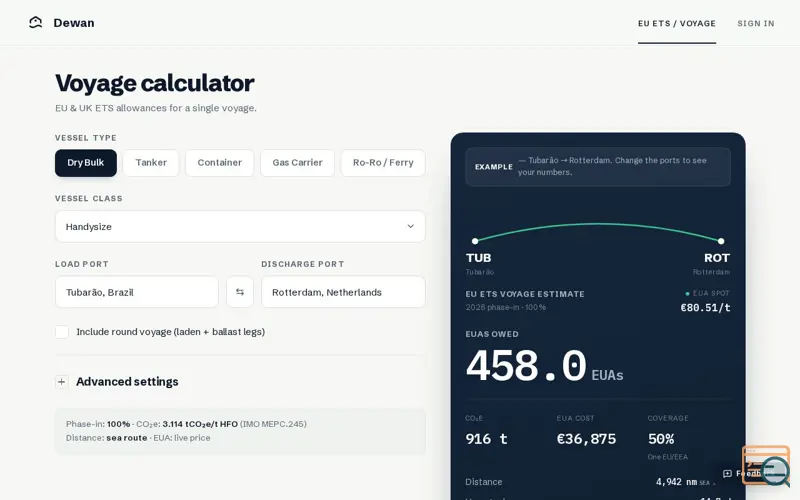Click the ROT route end marker

[x=721, y=241]
